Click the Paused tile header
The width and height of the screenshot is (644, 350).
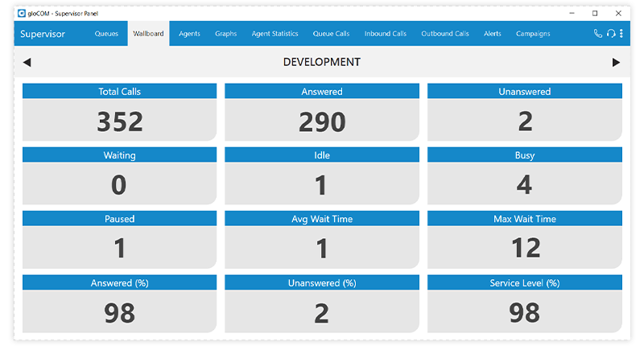[x=119, y=219]
